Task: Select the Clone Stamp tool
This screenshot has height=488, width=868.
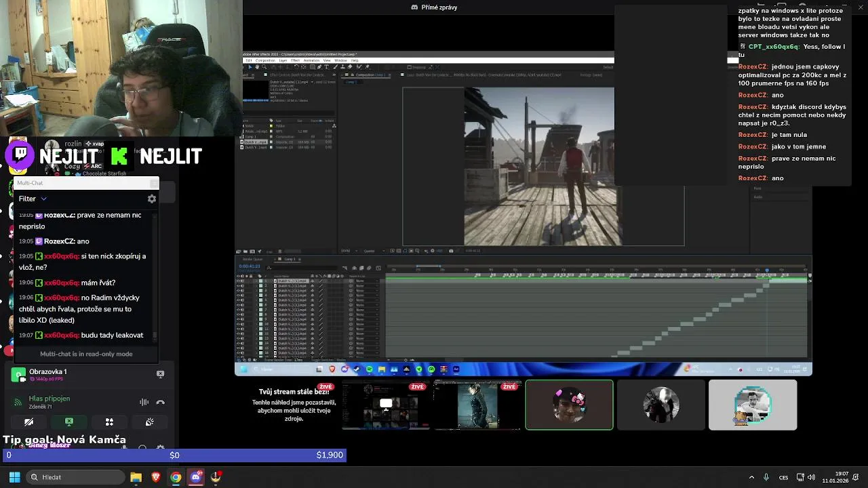Action: pos(343,67)
